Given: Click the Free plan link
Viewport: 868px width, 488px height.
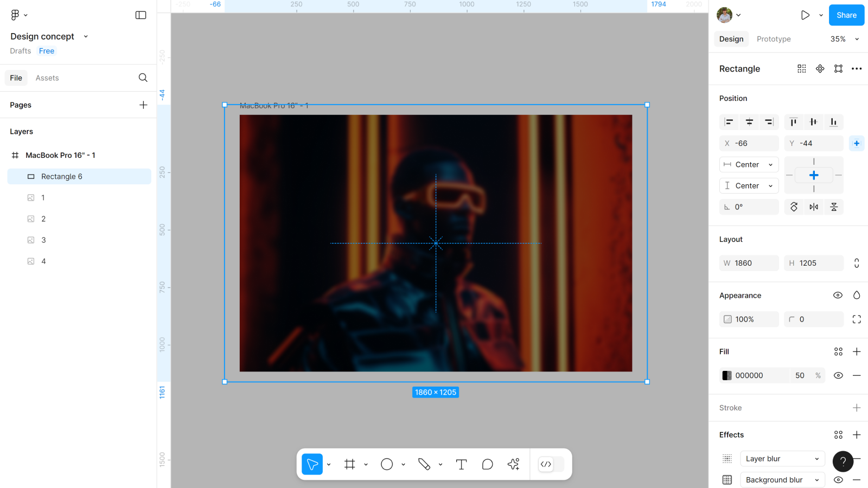Looking at the screenshot, I should 47,51.
